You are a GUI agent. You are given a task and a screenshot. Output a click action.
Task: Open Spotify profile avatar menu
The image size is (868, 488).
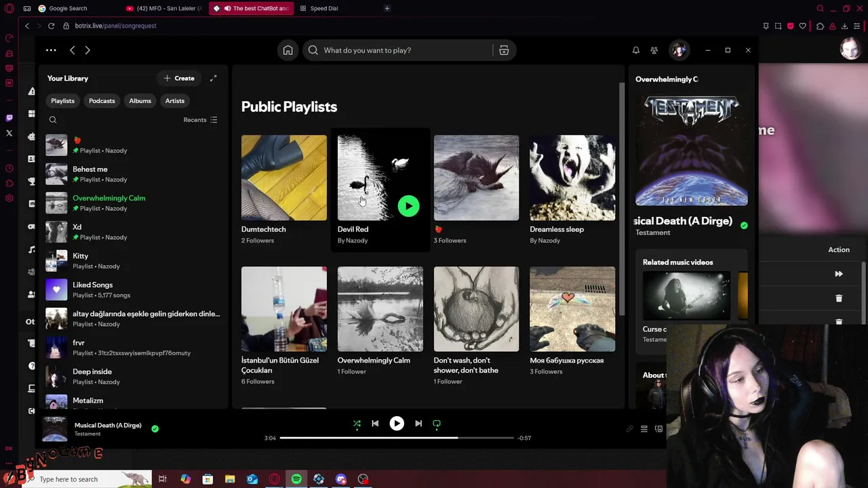tap(679, 50)
